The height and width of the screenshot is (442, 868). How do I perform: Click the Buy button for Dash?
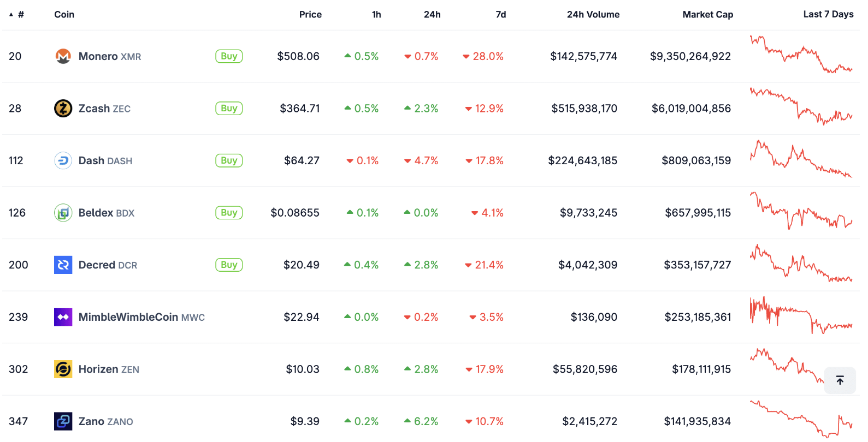tap(229, 160)
